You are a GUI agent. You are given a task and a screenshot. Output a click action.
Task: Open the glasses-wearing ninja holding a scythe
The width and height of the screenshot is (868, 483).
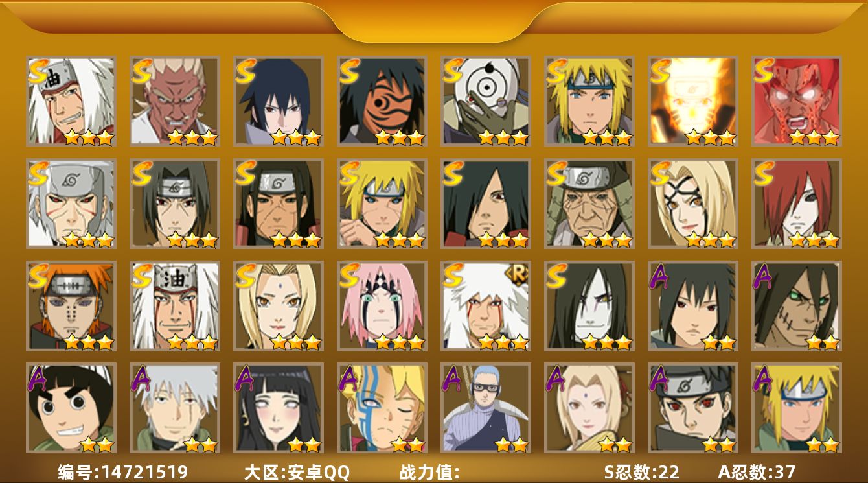click(x=486, y=408)
